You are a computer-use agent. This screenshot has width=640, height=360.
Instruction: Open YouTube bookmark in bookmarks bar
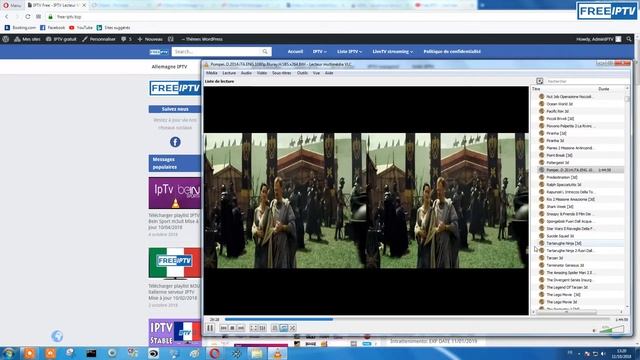pos(81,28)
